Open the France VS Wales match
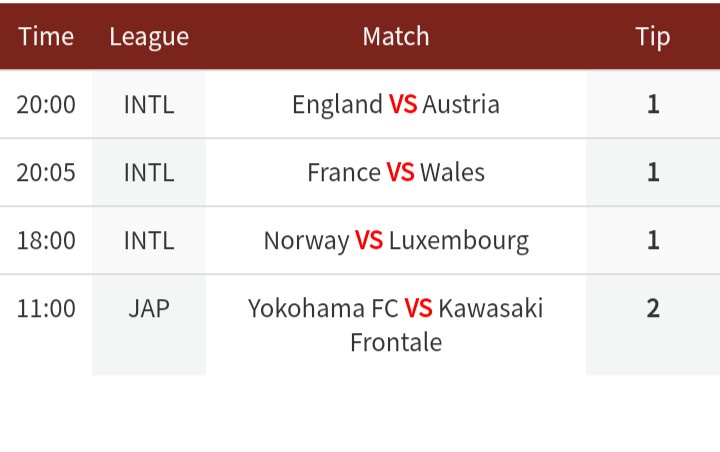 click(396, 172)
